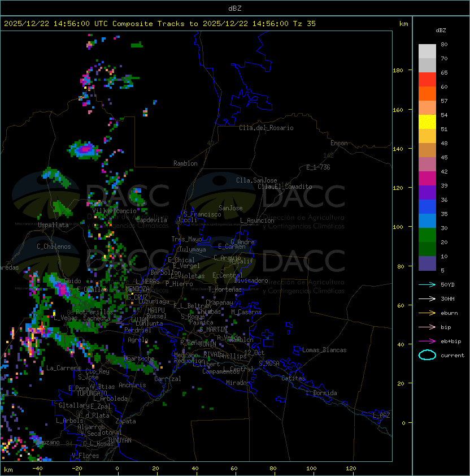Screen dimensions: 470x476
Task: Click the 'S_ROSA' map label
Action: 269,364
